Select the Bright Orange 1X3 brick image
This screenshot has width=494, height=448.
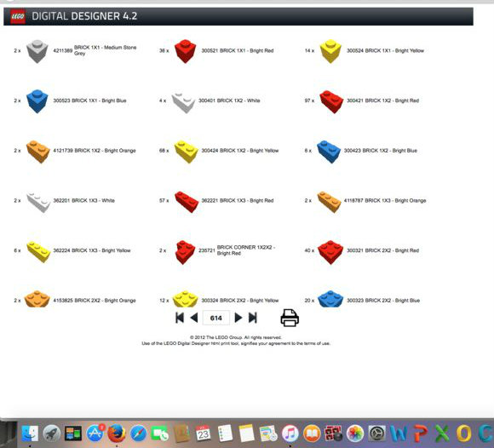tap(329, 202)
